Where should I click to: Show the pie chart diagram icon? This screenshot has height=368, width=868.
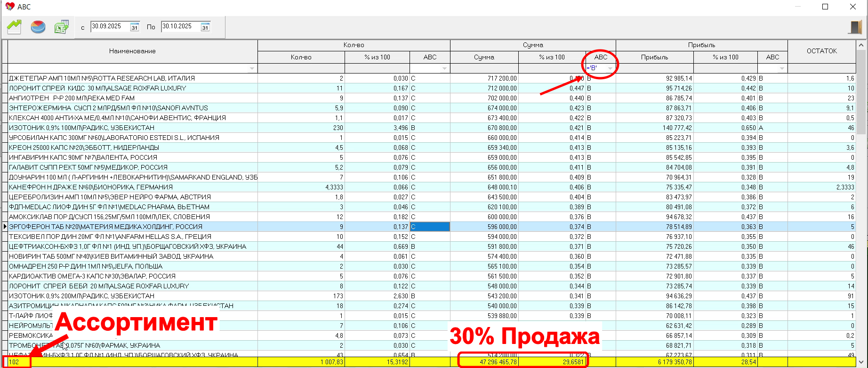click(38, 27)
